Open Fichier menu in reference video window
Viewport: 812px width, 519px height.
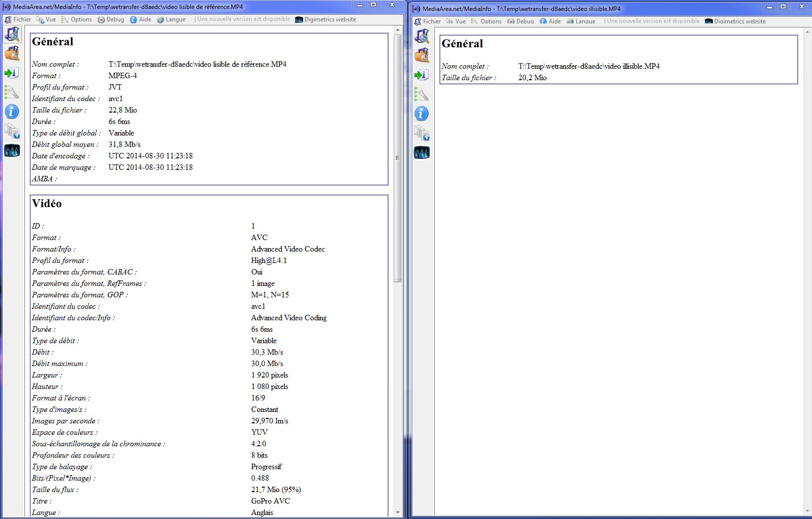pyautogui.click(x=17, y=19)
